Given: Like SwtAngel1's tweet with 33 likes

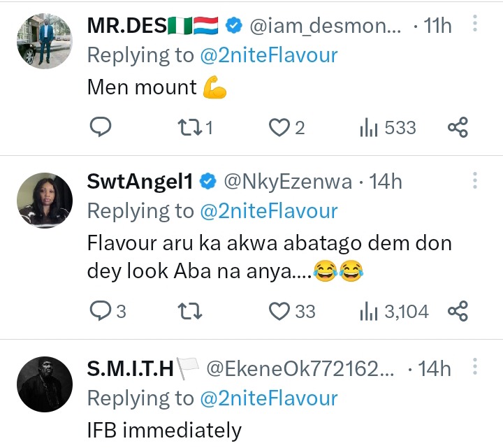Looking at the screenshot, I should [279, 311].
